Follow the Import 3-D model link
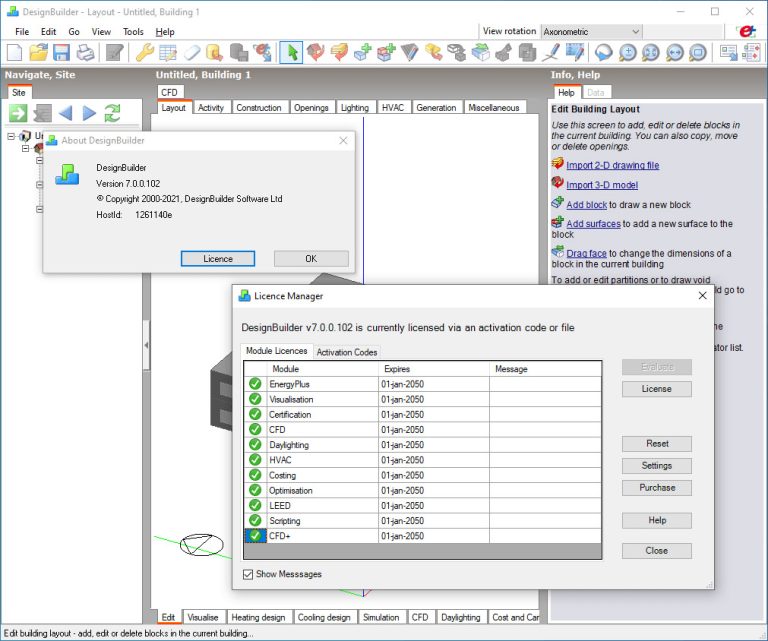Screen dimensions: 768x641 pos(602,185)
